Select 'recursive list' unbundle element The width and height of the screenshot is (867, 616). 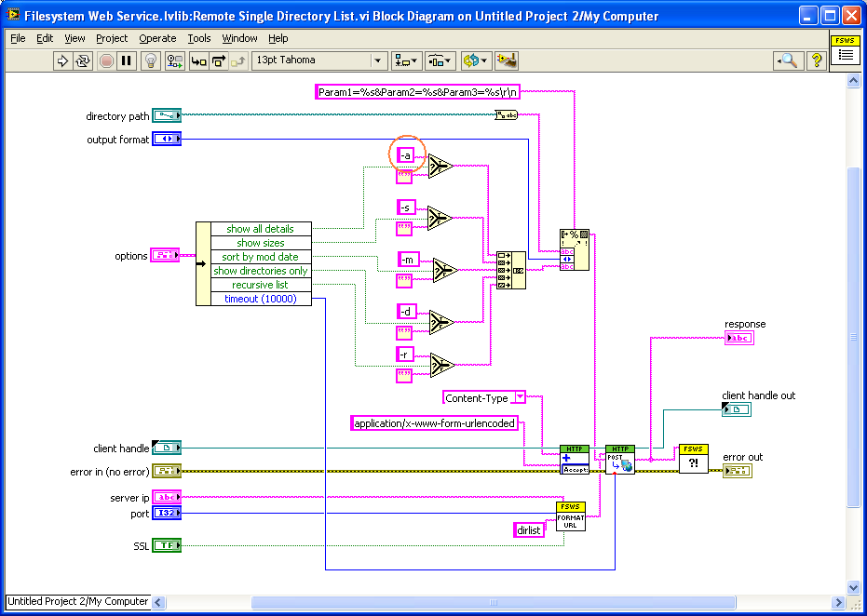[x=261, y=285]
